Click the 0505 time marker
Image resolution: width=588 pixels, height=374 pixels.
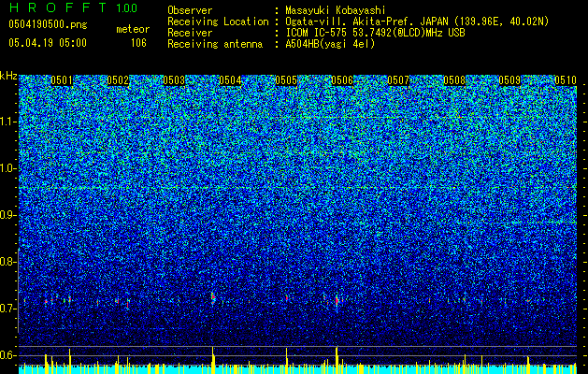click(286, 80)
